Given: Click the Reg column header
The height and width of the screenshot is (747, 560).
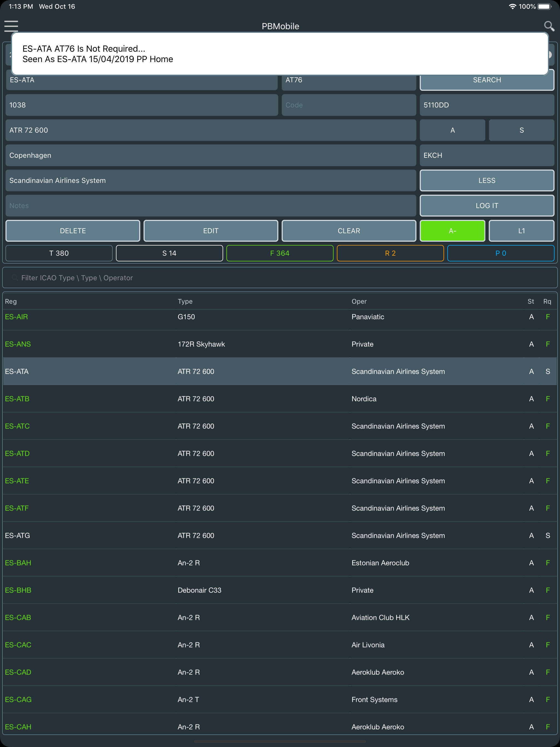Looking at the screenshot, I should click(11, 301).
